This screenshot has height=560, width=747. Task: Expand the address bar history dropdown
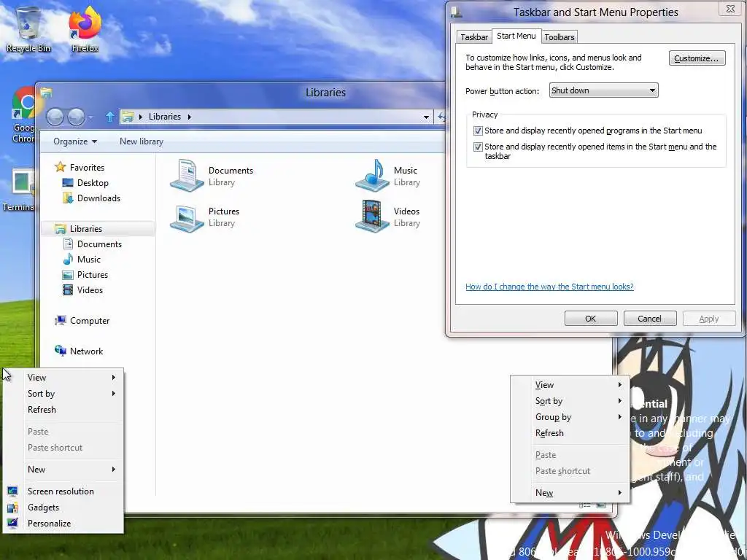coord(426,117)
